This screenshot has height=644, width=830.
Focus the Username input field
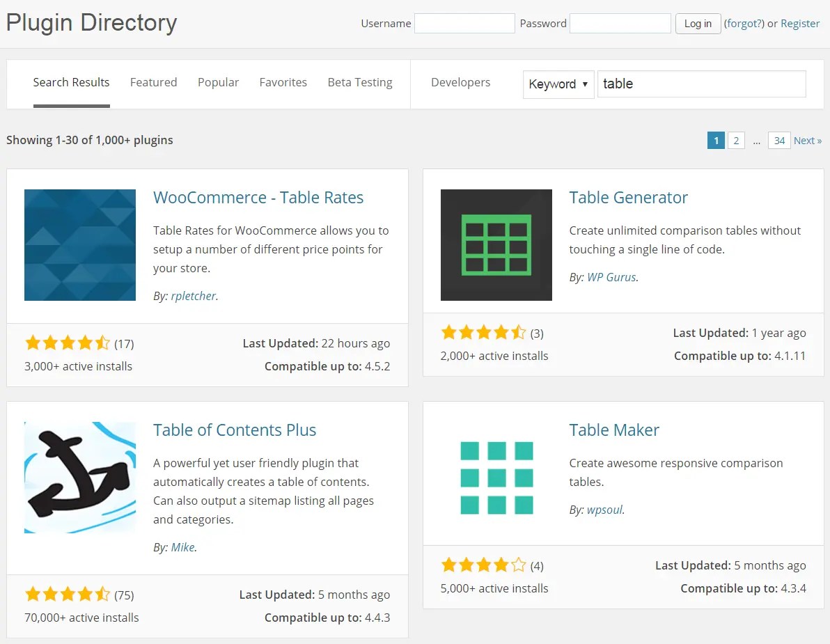[464, 24]
